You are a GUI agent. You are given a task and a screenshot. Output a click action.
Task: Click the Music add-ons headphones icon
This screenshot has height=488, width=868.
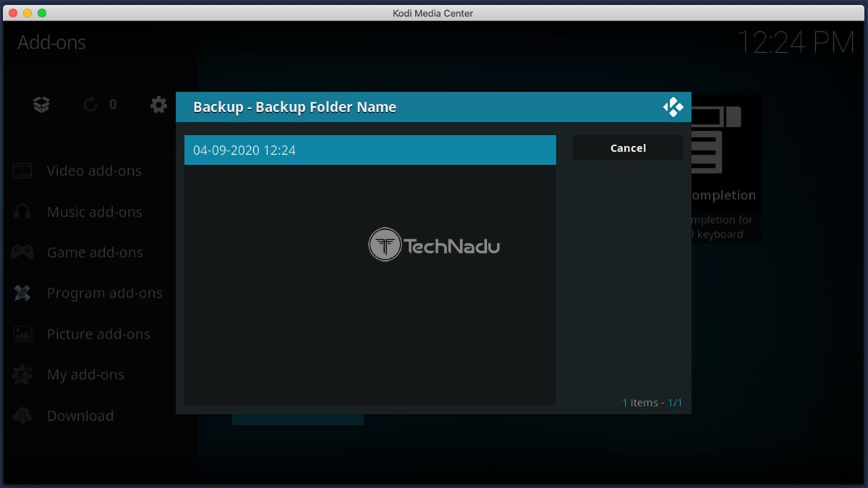point(22,212)
